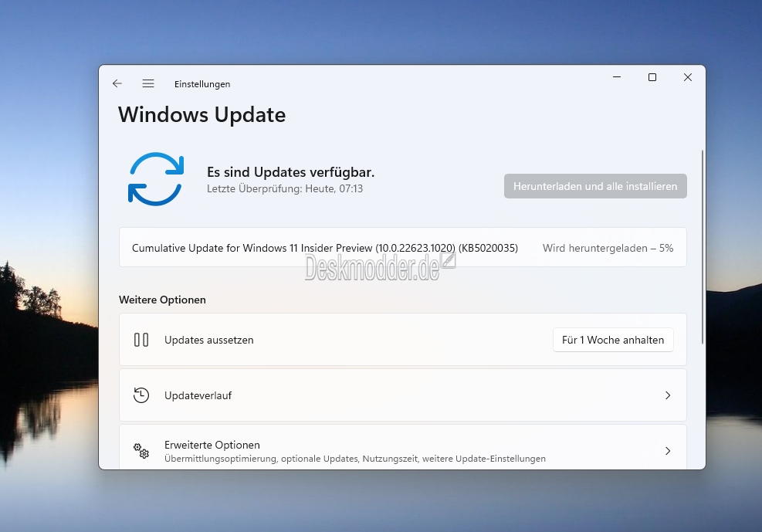Expand Updateverlauf via its chevron arrow
This screenshot has height=532, width=762.
[668, 395]
